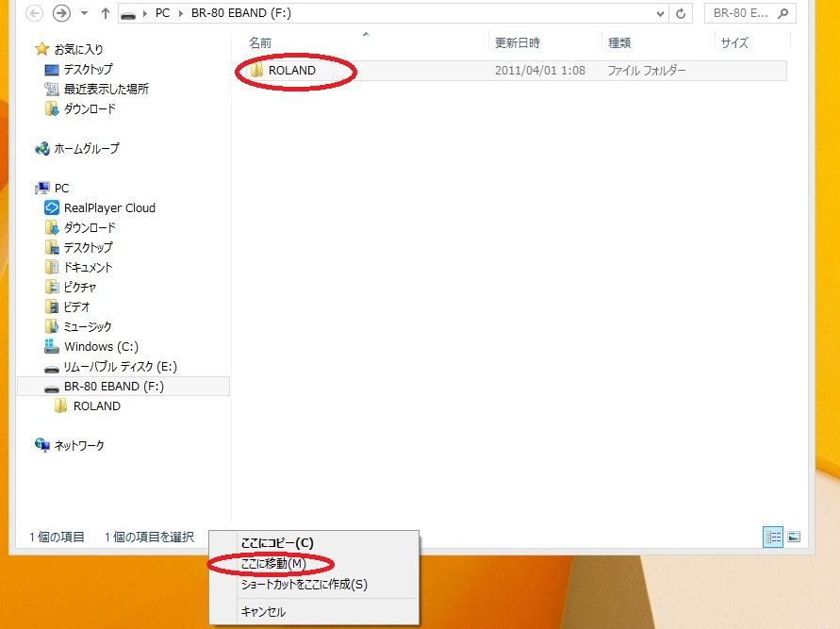Click the ファイル フォルダー type cell
Image resolution: width=840 pixels, height=629 pixels.
[x=646, y=70]
